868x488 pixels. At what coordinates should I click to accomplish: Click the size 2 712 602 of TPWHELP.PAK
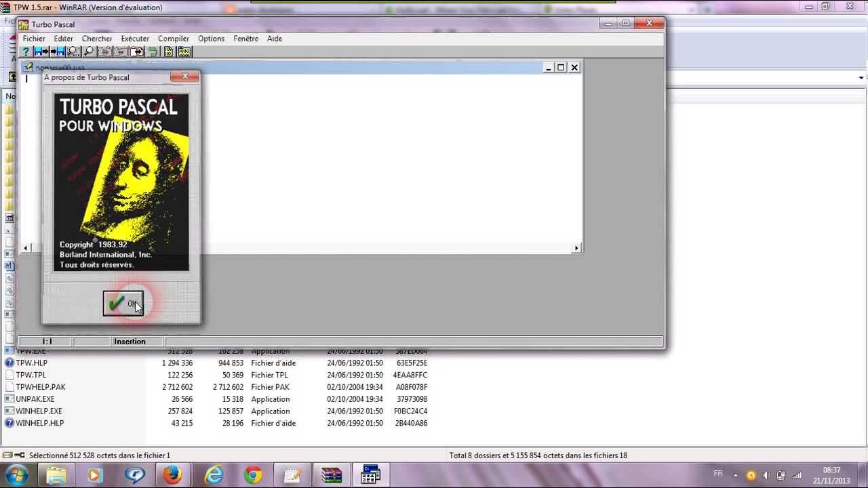coord(177,387)
